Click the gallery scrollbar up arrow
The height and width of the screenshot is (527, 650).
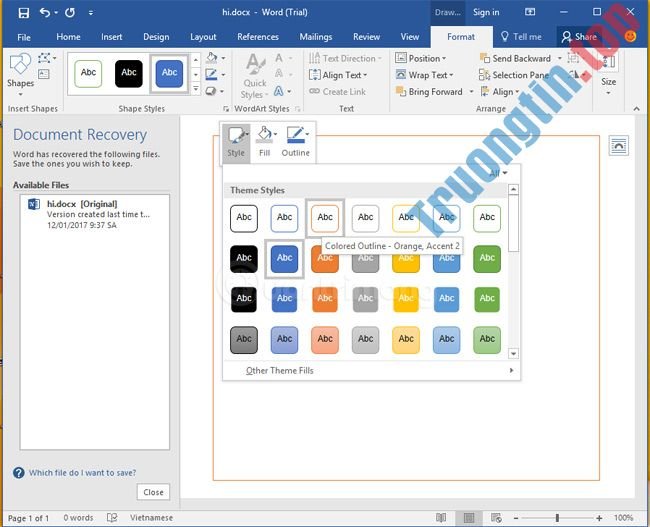514,189
